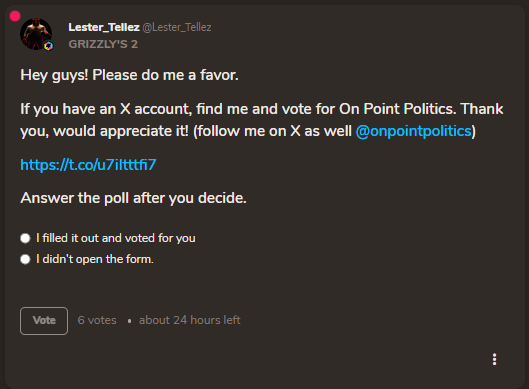The height and width of the screenshot is (389, 529).
Task: Click the 'I didn't open the form.' label
Action: pyautogui.click(x=95, y=259)
